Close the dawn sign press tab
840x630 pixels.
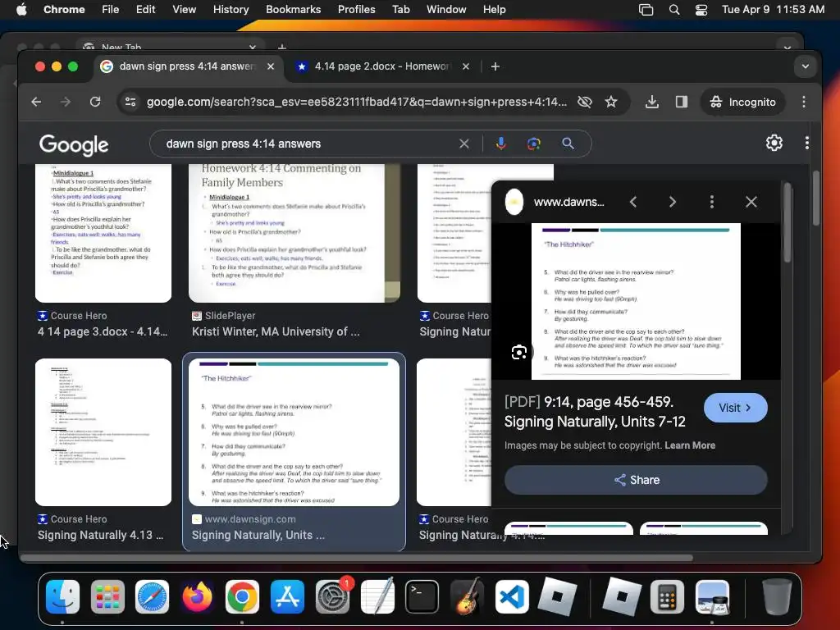[271, 66]
